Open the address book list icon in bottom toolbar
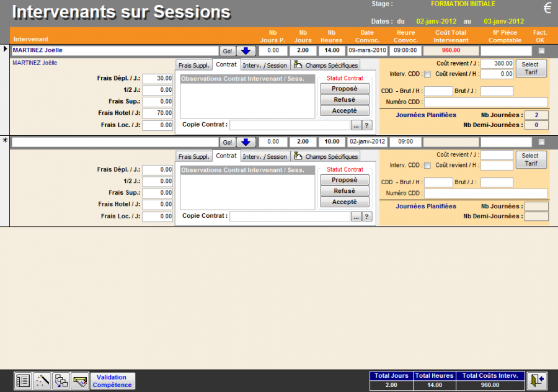Viewport: 558px width, 392px height. coord(23,381)
